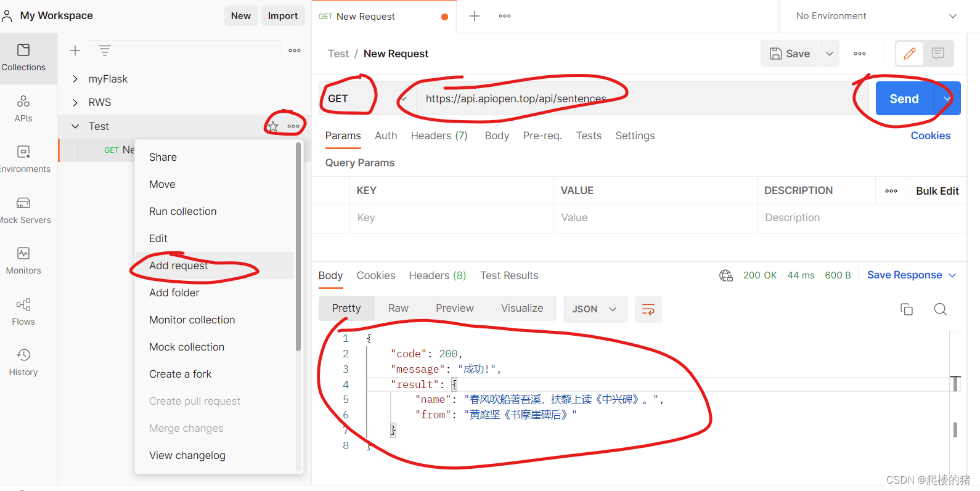Open the History sidebar panel
Image resolution: width=980 pixels, height=491 pixels.
pyautogui.click(x=23, y=362)
